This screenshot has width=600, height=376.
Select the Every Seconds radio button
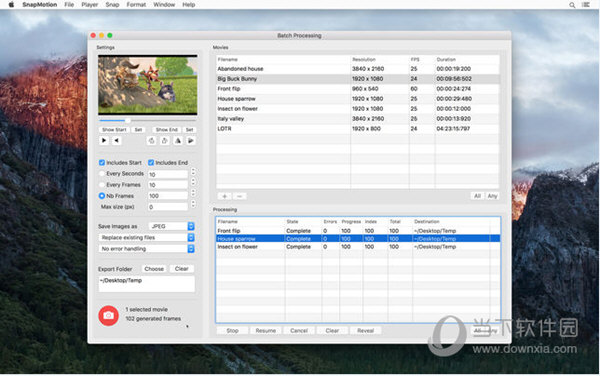(x=102, y=174)
